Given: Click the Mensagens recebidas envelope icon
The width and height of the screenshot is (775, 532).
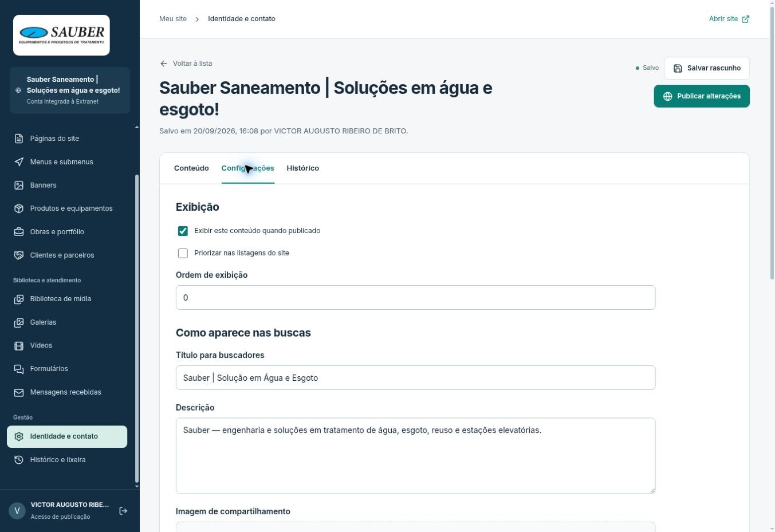Looking at the screenshot, I should pyautogui.click(x=19, y=392).
